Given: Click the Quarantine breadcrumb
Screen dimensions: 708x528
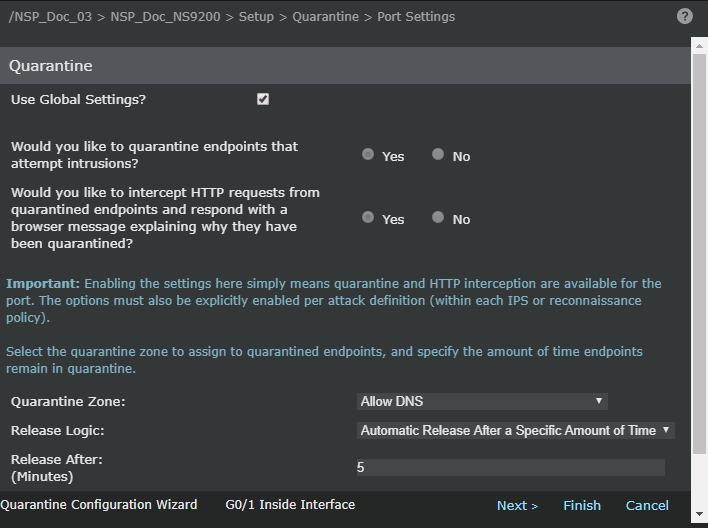Looking at the screenshot, I should pos(326,17).
